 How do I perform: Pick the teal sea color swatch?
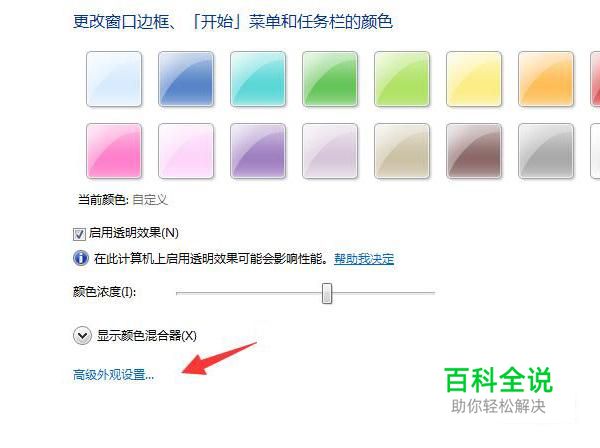(x=258, y=79)
